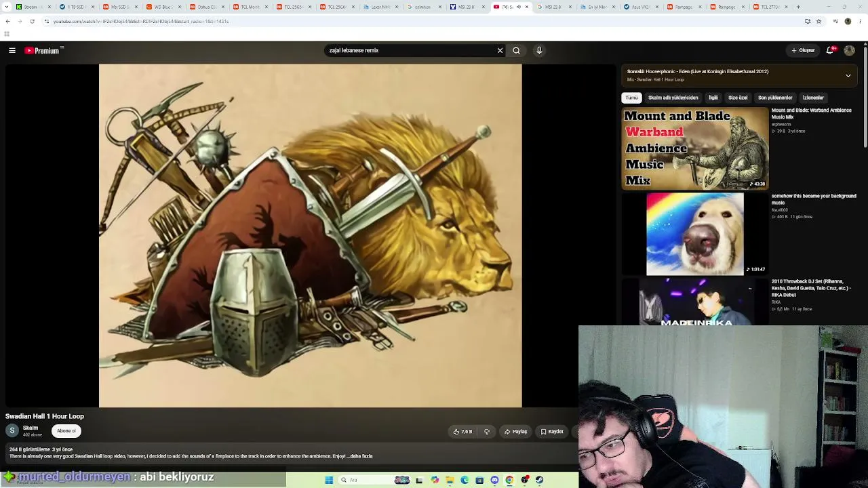Open File Explorer from the taskbar

point(450,480)
